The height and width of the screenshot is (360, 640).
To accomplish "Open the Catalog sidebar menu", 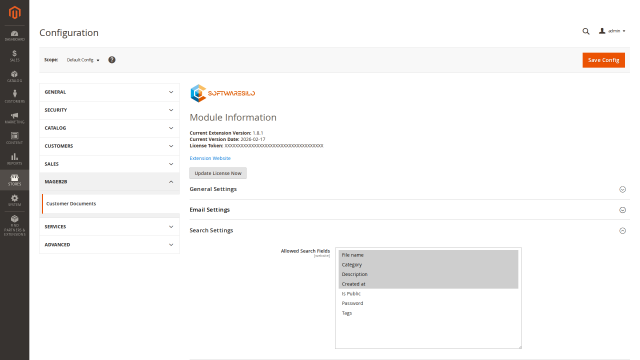I will [14, 77].
